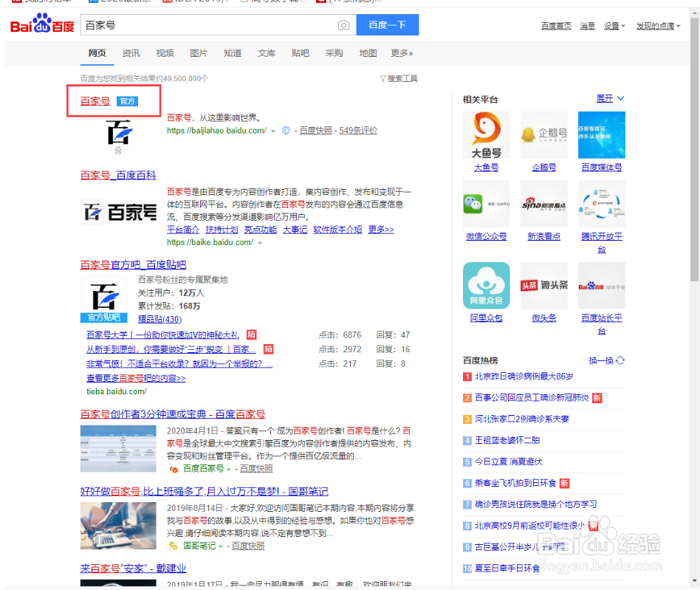Click the 百家号 baike logo image

[x=119, y=211]
